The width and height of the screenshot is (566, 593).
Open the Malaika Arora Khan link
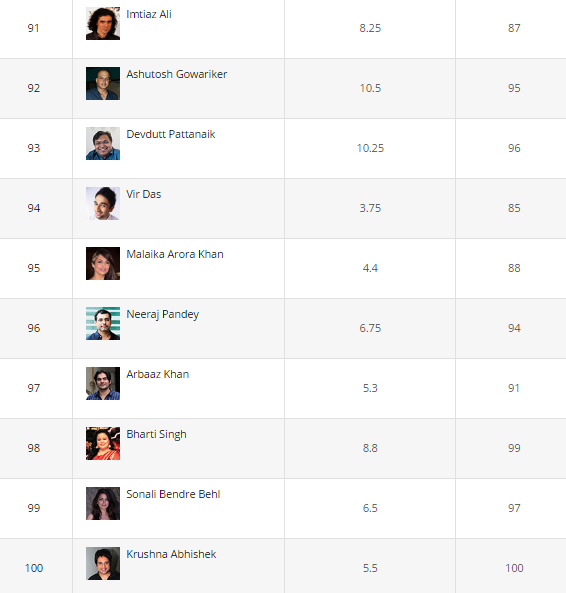point(175,254)
